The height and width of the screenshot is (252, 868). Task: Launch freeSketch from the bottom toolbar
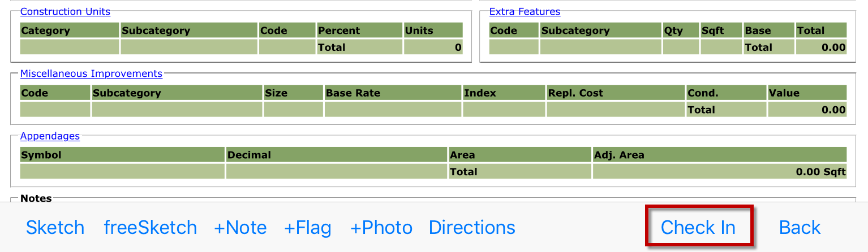(x=151, y=227)
